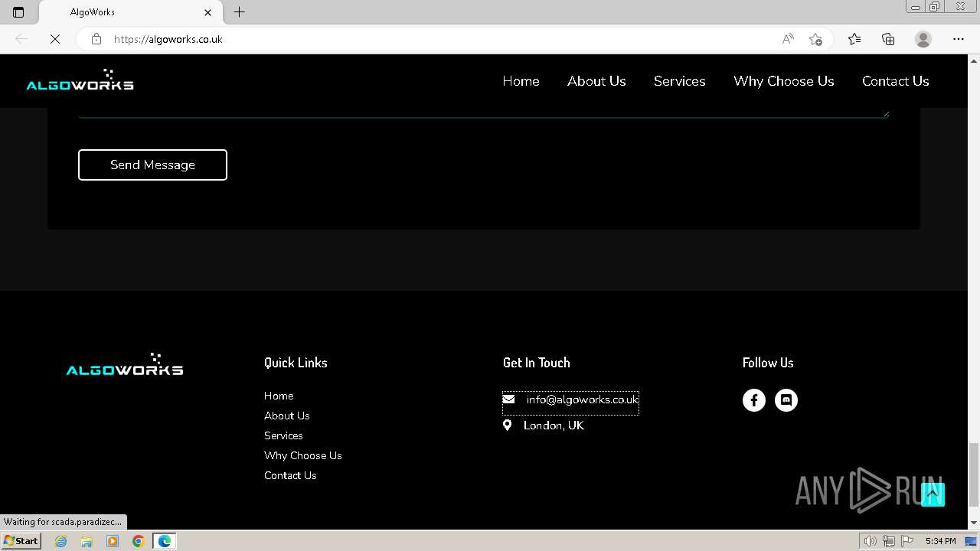Open Services in the top navigation
This screenshot has width=980, height=551.
pos(680,81)
